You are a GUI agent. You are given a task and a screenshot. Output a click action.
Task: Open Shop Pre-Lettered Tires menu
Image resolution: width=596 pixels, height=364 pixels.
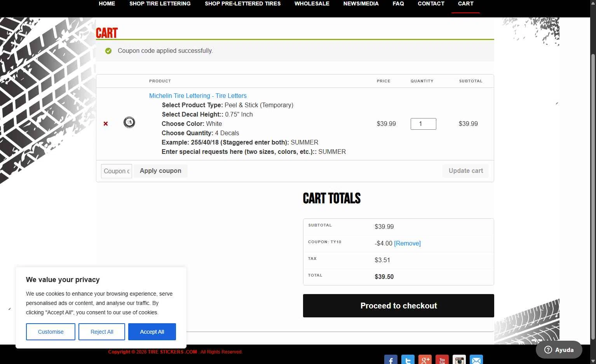coord(243,3)
